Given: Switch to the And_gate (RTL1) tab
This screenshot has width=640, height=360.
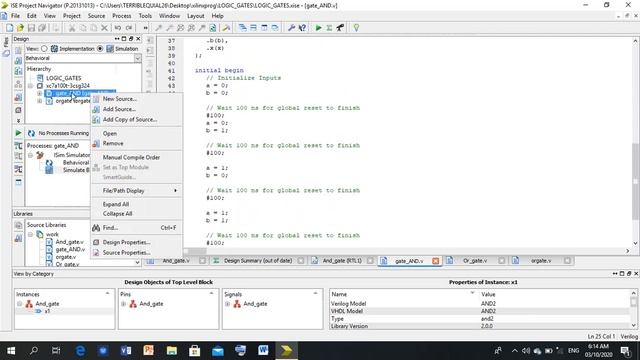Looking at the screenshot, I should pyautogui.click(x=342, y=260).
